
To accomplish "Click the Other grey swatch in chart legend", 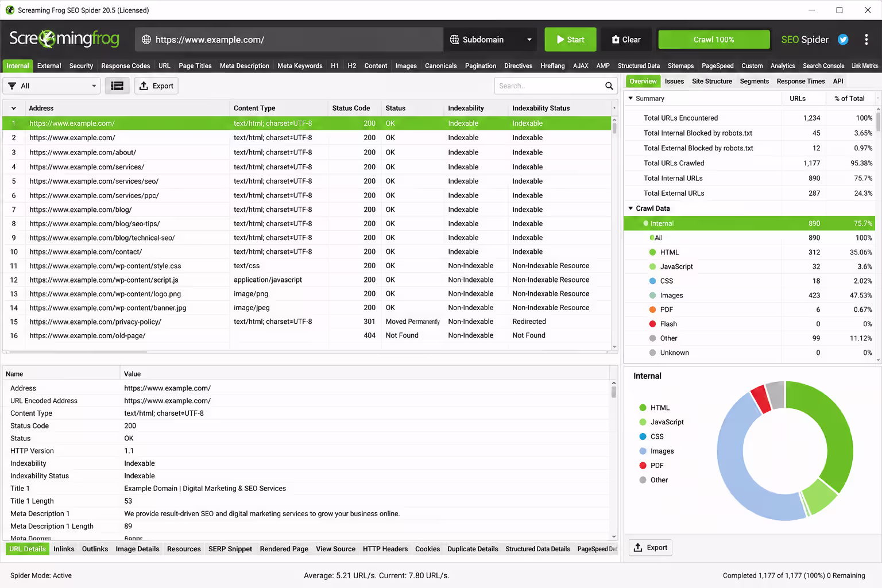I will click(x=643, y=480).
